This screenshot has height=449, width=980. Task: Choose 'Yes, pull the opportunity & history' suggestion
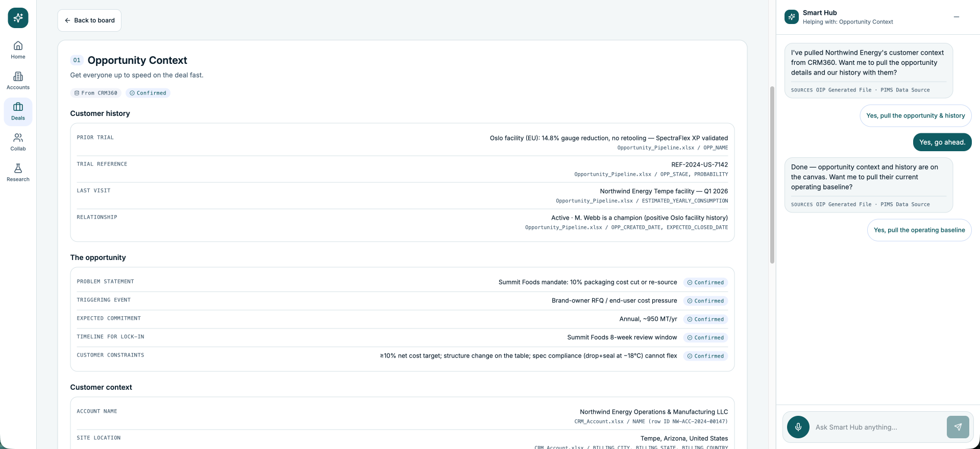(916, 115)
